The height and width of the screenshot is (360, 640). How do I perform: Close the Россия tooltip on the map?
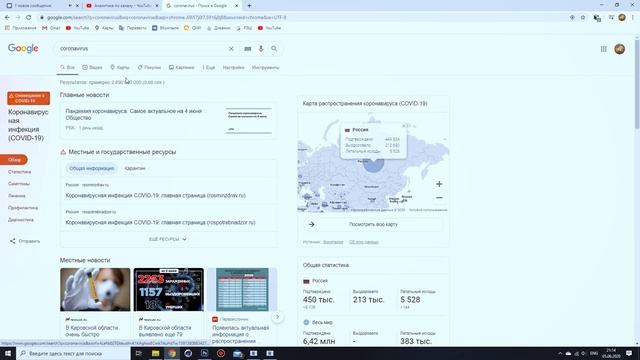(x=403, y=126)
